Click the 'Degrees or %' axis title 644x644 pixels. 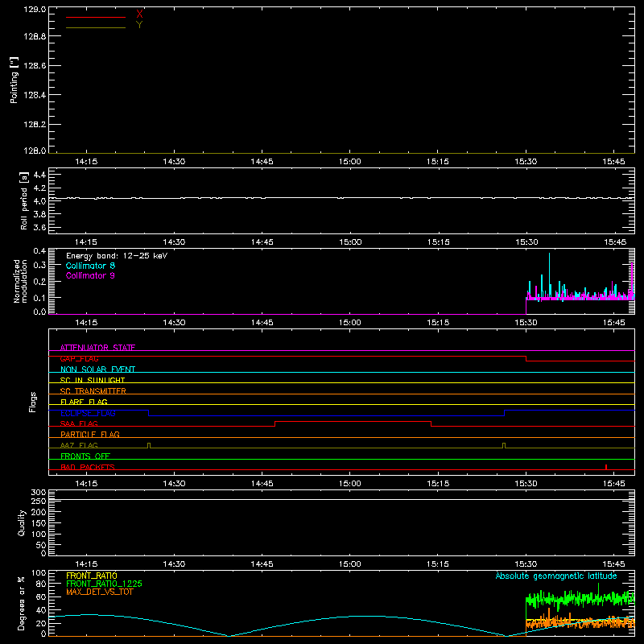click(x=22, y=603)
